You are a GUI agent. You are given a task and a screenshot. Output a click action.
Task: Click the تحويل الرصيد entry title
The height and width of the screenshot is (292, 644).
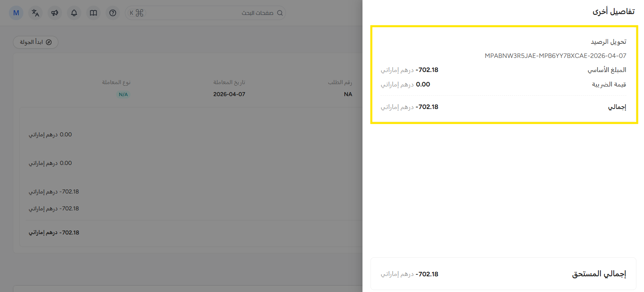click(608, 42)
